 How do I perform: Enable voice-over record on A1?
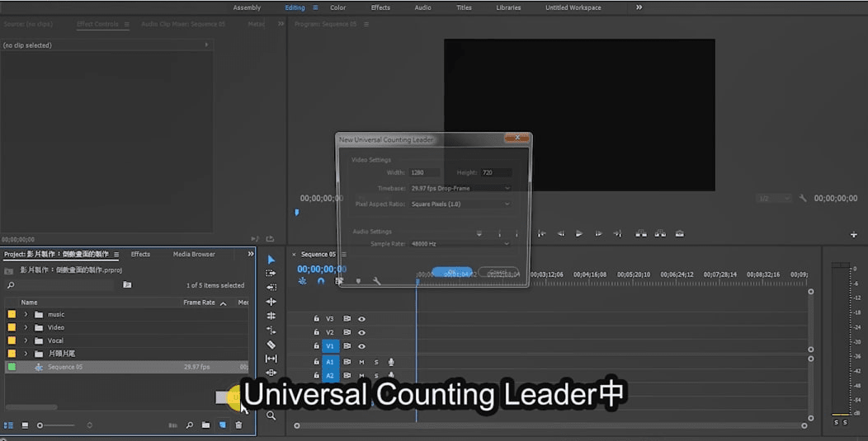coord(391,362)
